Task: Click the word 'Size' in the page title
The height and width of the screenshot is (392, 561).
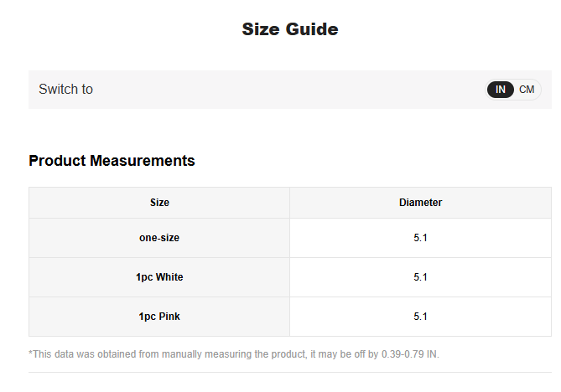Action: coord(259,29)
